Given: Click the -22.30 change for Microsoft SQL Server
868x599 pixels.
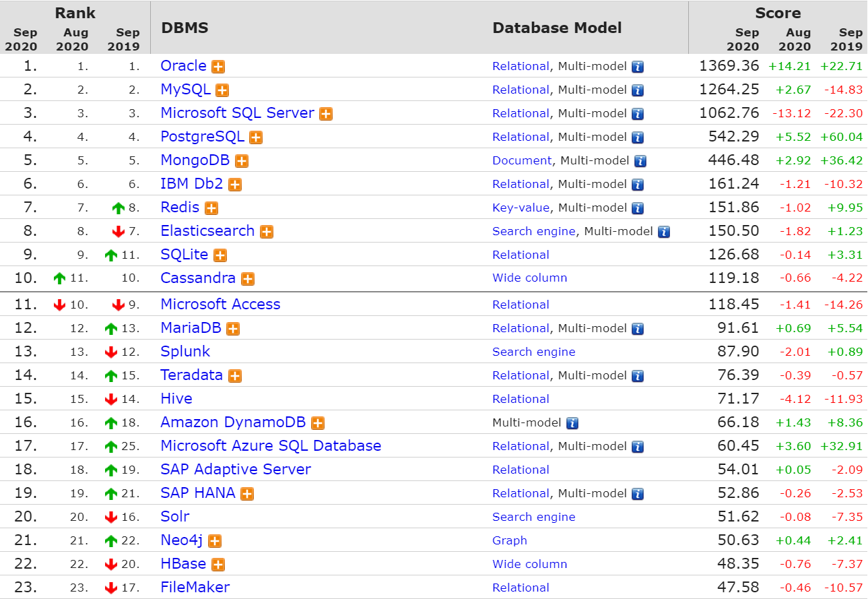Looking at the screenshot, I should coord(842,113).
